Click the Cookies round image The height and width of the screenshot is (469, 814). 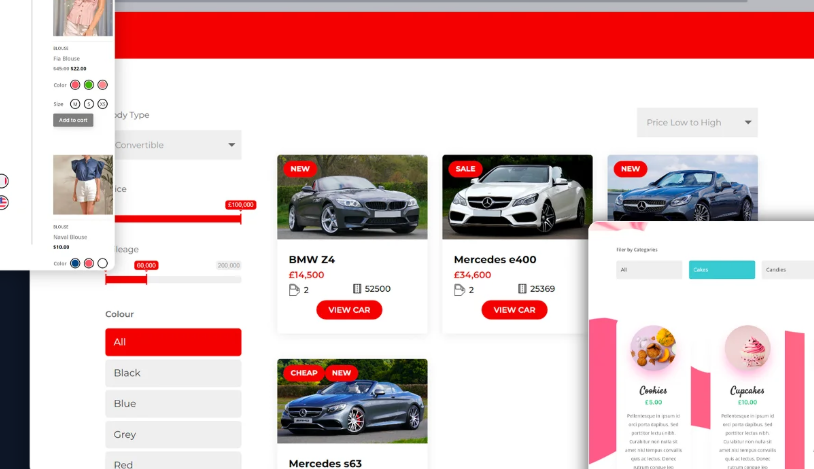pyautogui.click(x=653, y=348)
